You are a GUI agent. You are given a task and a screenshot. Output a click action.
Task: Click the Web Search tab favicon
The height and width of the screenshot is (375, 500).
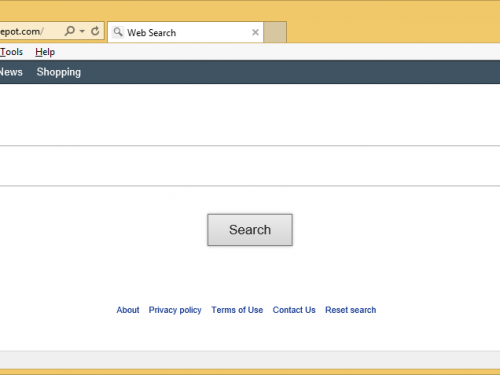(x=118, y=32)
